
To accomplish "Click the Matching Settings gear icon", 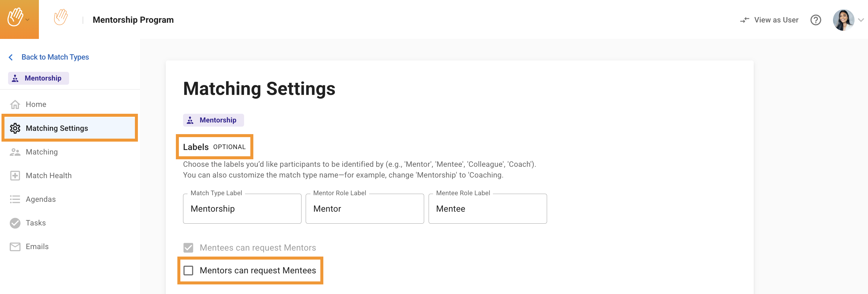I will tap(15, 128).
